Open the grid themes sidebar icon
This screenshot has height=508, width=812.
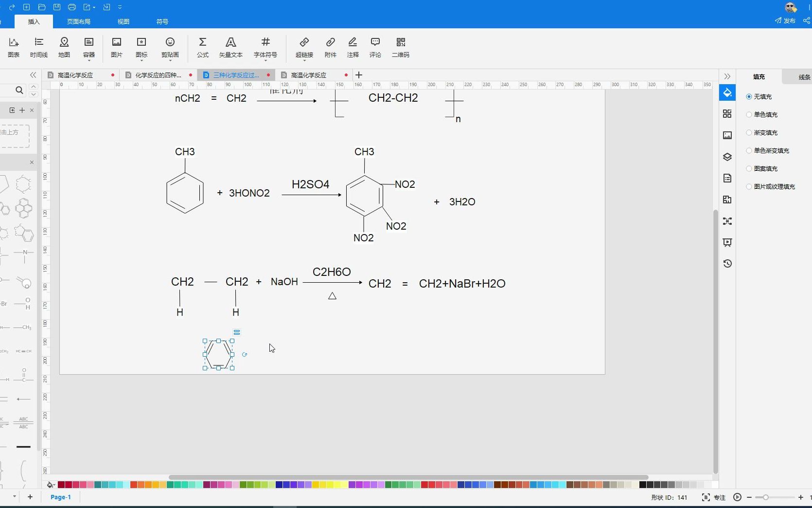[x=727, y=114]
